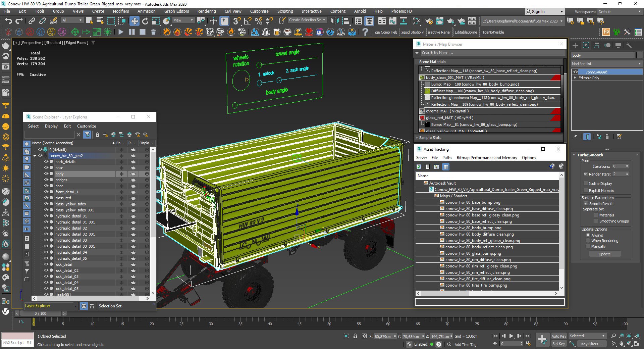The height and width of the screenshot is (349, 644).
Task: Play the animation from the status bar
Action: pos(511,336)
